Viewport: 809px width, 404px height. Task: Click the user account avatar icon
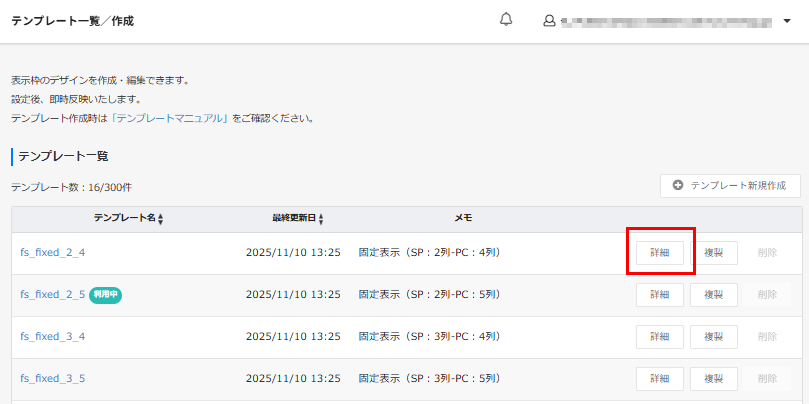(549, 21)
